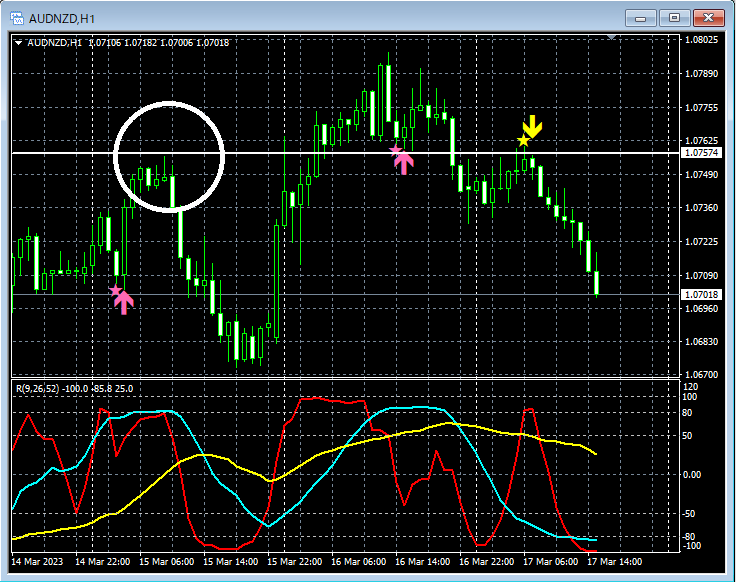Click the AUDNZD,H1 title bar text

[x=62, y=19]
